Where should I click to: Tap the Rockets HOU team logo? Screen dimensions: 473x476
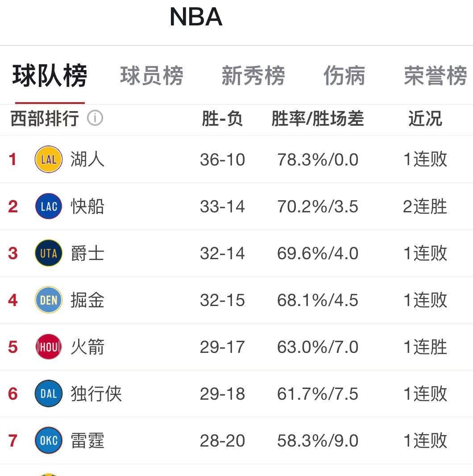pos(49,347)
